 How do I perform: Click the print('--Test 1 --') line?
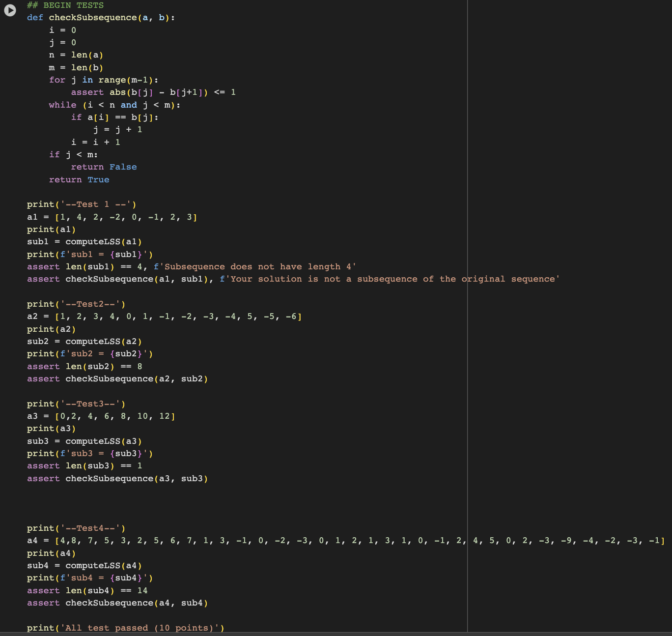pos(82,204)
